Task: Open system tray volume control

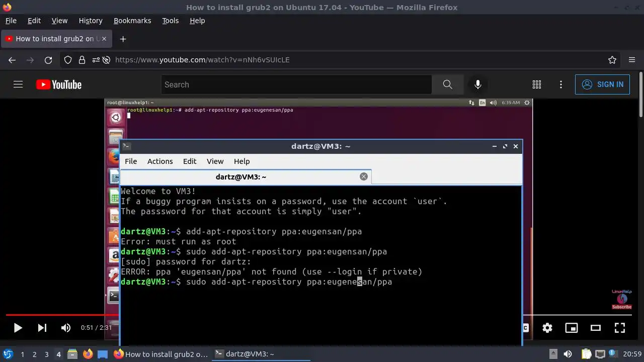Action: click(x=568, y=354)
